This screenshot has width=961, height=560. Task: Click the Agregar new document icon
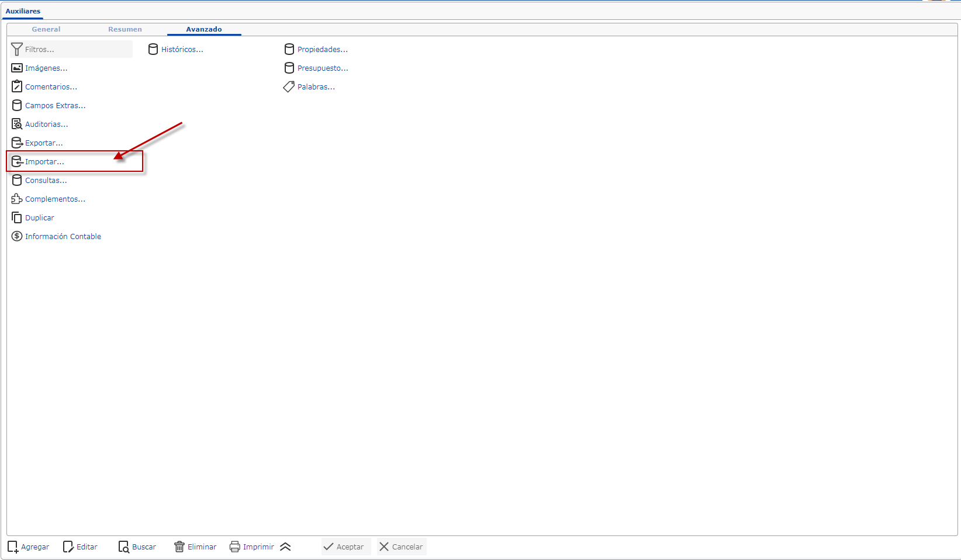click(x=13, y=547)
